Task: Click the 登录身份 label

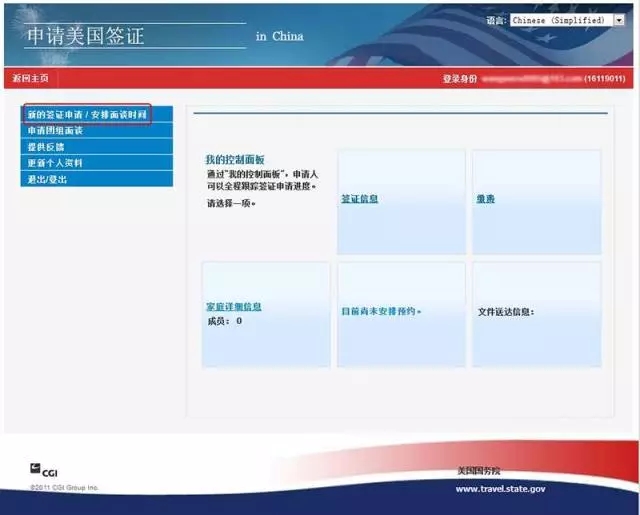Action: 460,79
